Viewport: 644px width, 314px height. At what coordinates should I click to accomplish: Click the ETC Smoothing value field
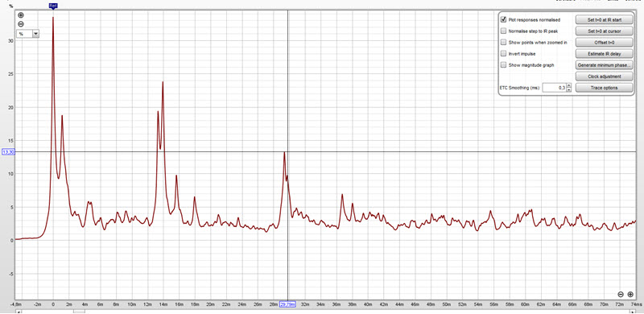tap(554, 88)
